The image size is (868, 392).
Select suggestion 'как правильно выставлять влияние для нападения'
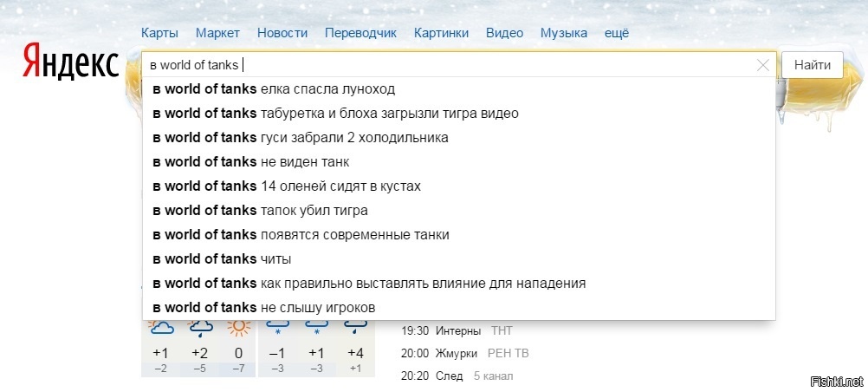click(x=459, y=284)
